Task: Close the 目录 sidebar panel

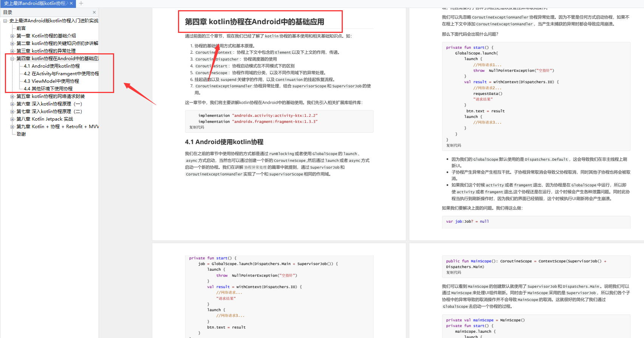Action: click(x=94, y=12)
